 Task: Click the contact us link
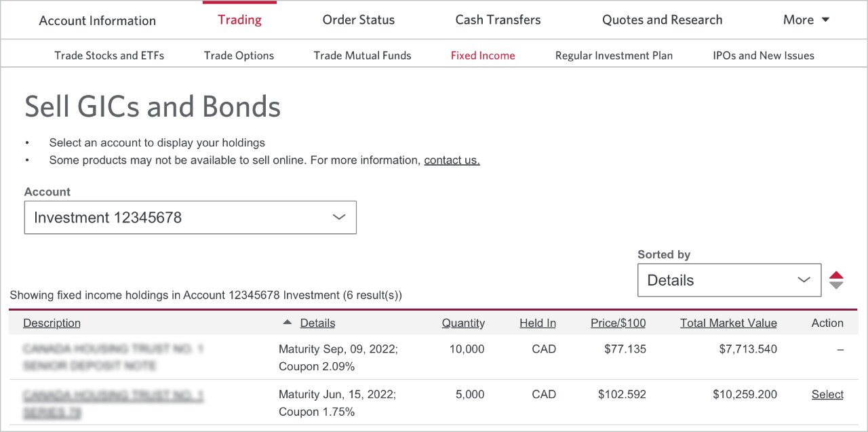click(x=452, y=160)
